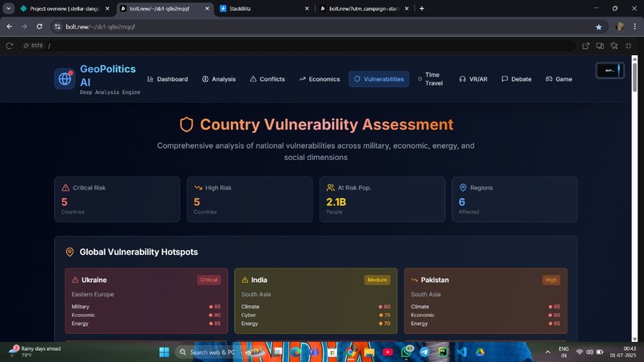
Task: Open the Ukraine hotspot card
Action: click(x=146, y=300)
